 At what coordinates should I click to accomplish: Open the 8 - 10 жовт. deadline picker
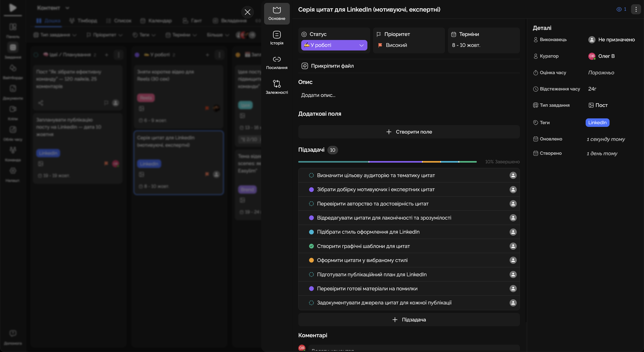click(x=466, y=45)
